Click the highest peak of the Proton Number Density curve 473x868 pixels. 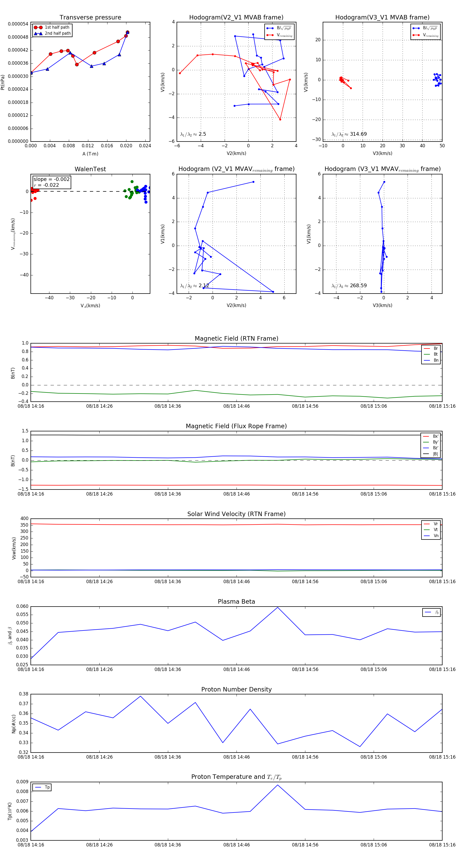(140, 696)
